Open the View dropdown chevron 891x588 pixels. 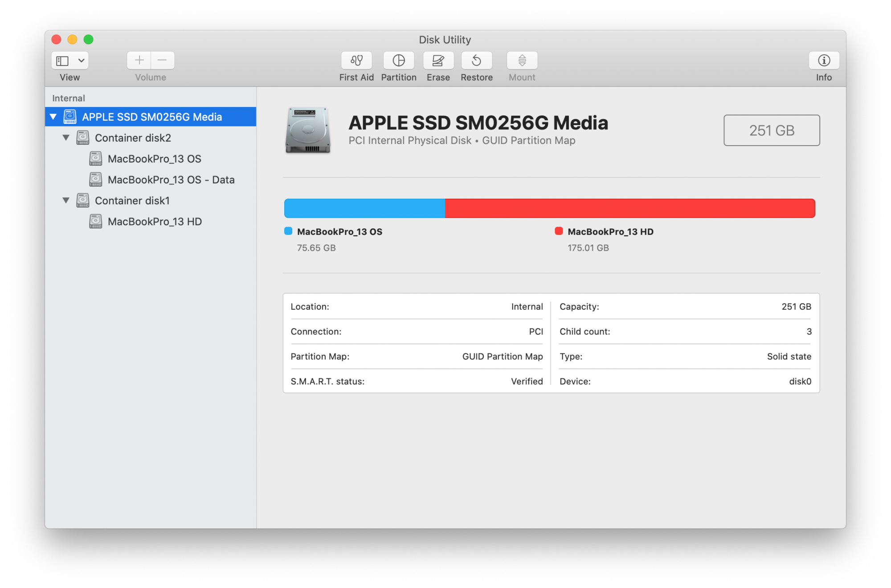coord(82,61)
